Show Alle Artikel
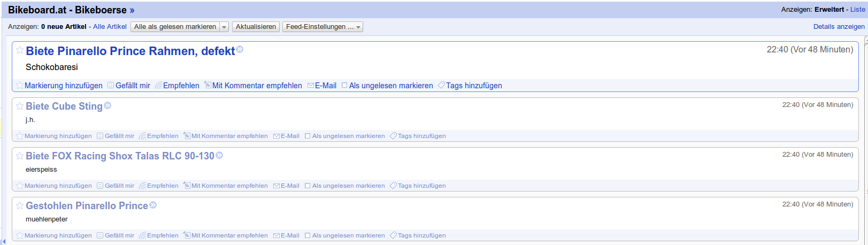 coord(110,27)
